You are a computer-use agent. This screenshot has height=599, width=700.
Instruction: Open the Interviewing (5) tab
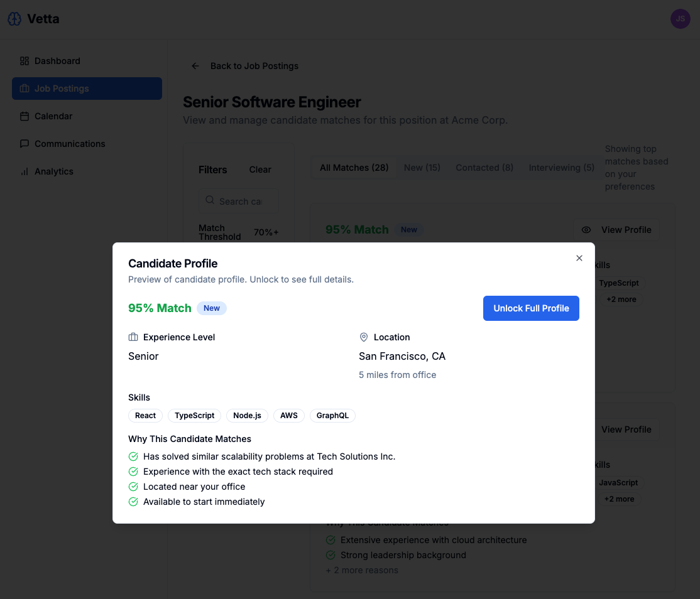click(561, 168)
